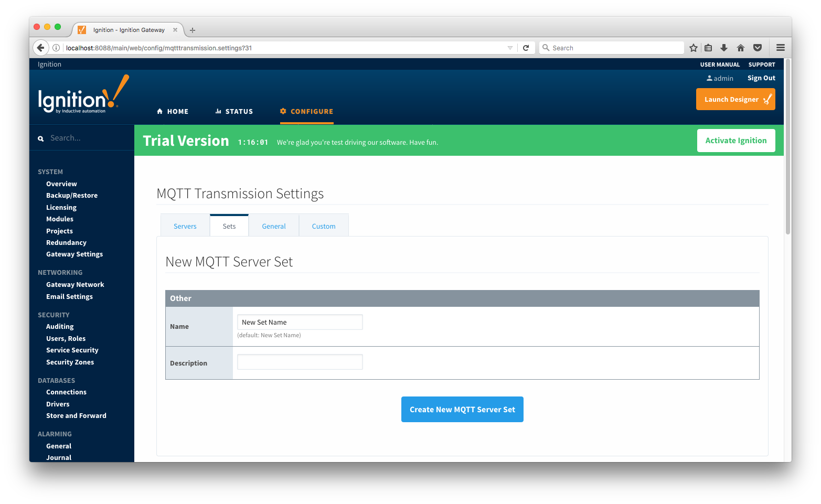Viewport: 821px width, 504px height.
Task: Click the address bar URL
Action: (x=159, y=48)
